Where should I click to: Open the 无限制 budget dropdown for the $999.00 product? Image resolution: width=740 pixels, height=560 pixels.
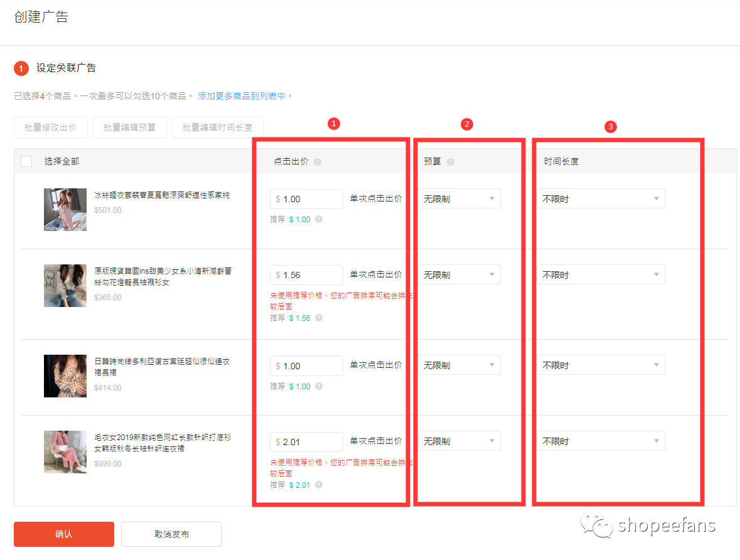coord(459,441)
